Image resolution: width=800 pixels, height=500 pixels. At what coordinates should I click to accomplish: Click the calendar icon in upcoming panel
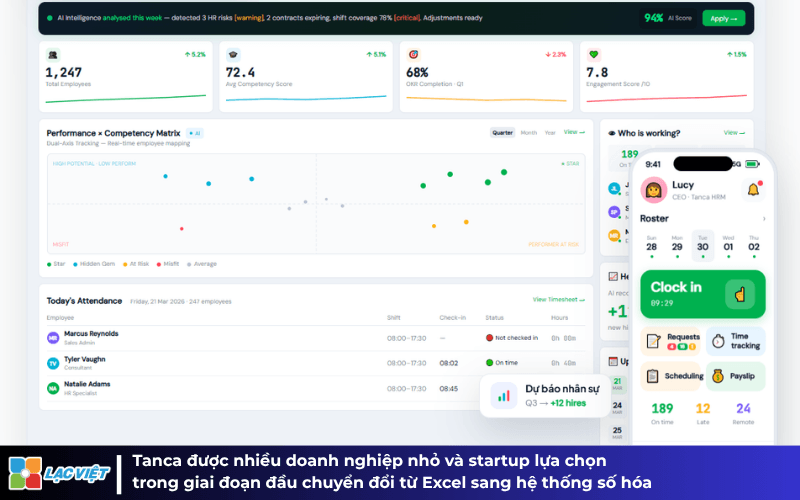point(613,361)
